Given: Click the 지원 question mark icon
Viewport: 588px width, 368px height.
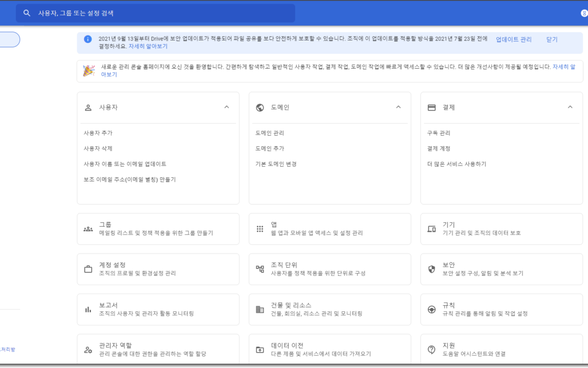Looking at the screenshot, I should [432, 349].
